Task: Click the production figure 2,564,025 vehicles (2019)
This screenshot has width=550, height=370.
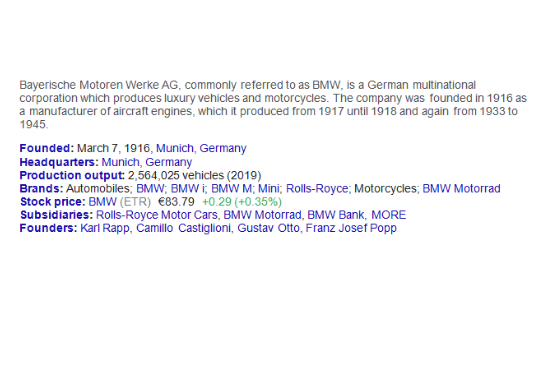Action: [x=195, y=175]
